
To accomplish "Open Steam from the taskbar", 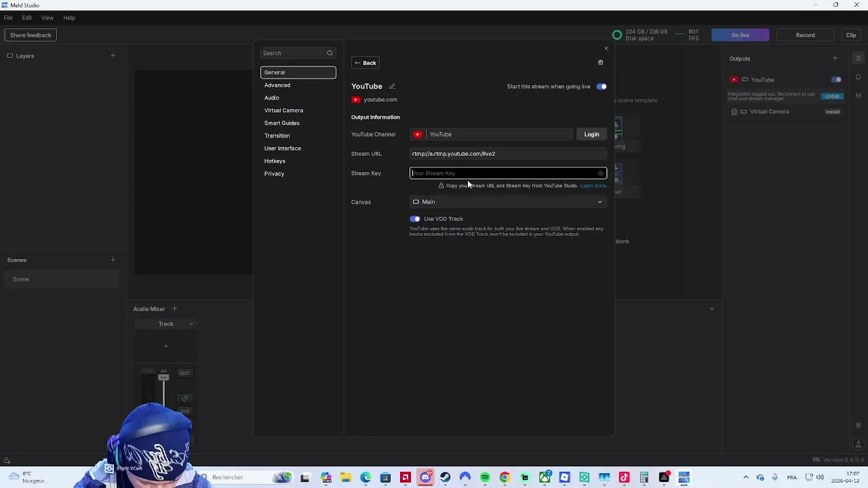I will (445, 477).
